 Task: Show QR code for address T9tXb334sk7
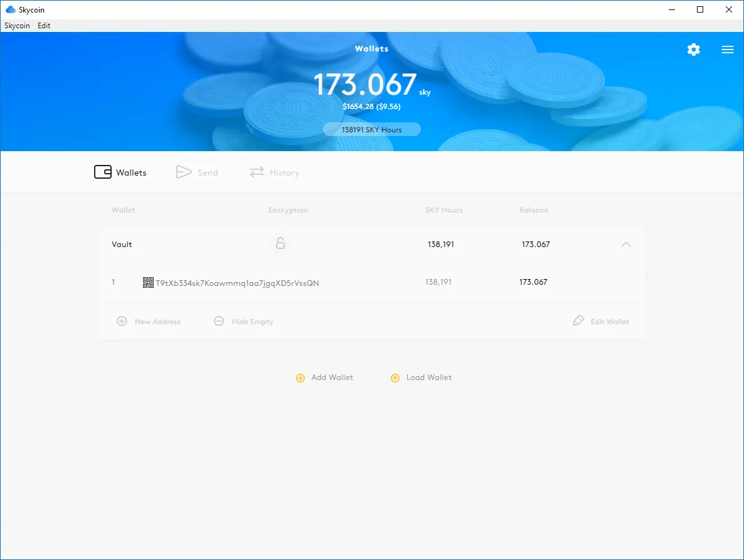click(x=148, y=283)
